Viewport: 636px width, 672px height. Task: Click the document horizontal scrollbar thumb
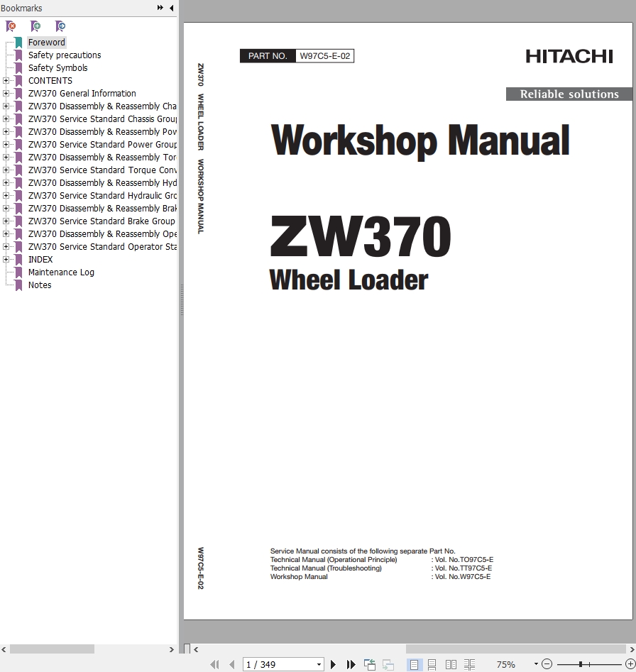tap(516, 649)
